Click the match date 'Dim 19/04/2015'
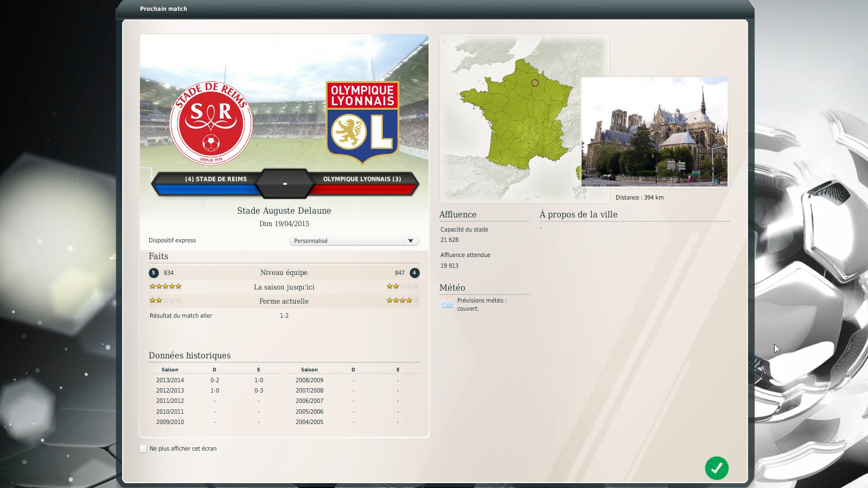868x488 pixels. (x=284, y=223)
